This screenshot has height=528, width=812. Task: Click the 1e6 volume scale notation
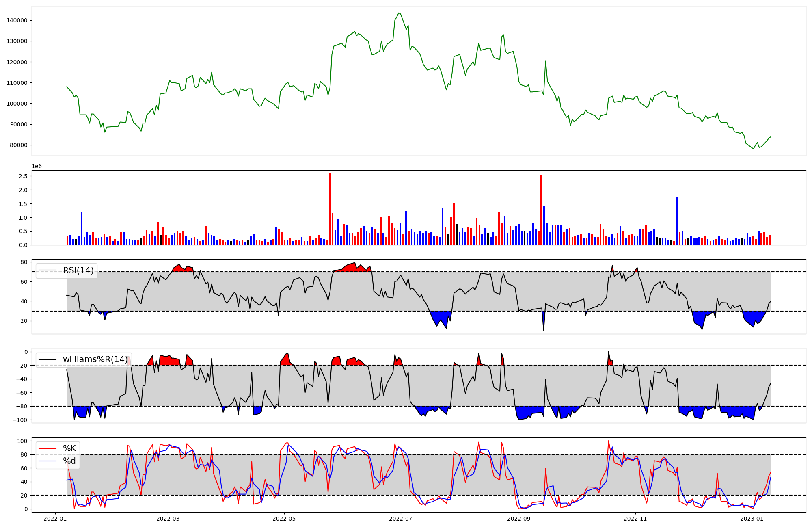(37, 166)
